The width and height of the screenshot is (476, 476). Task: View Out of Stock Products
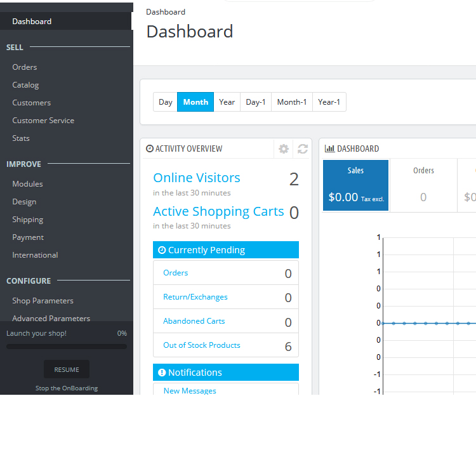click(x=202, y=345)
